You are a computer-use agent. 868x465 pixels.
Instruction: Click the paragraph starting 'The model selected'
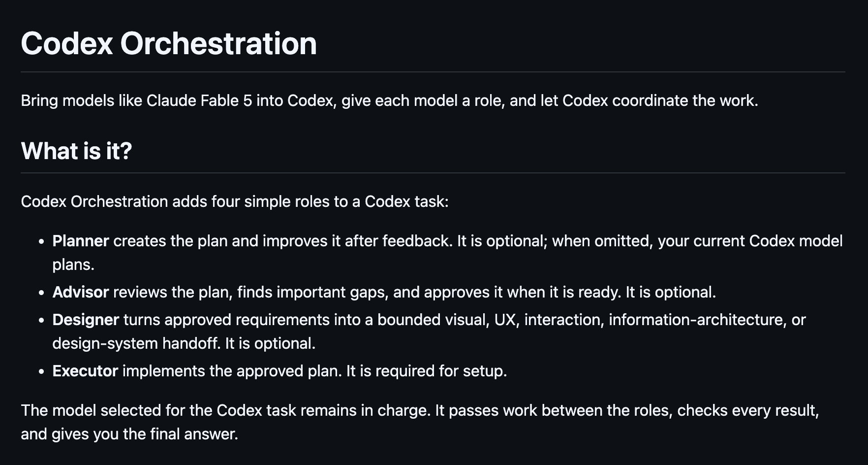[420, 422]
